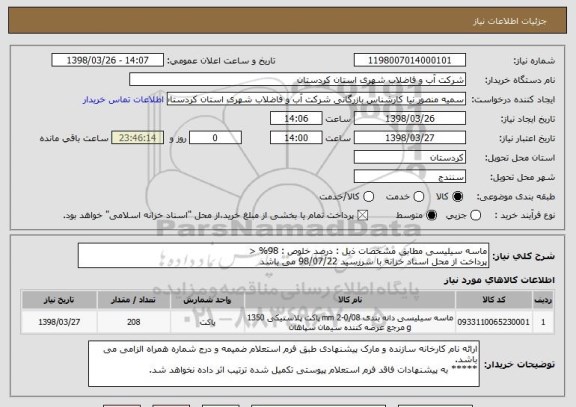The width and height of the screenshot is (576, 407).
Task: Click the جزئیات اطلاعات نیاز header title
Action: click(x=510, y=21)
